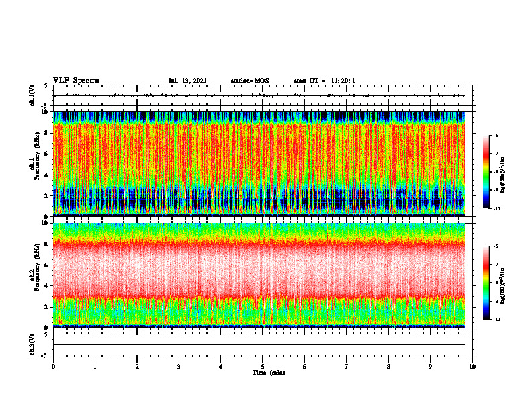Click the "1" tick on the time axis

click(x=95, y=367)
